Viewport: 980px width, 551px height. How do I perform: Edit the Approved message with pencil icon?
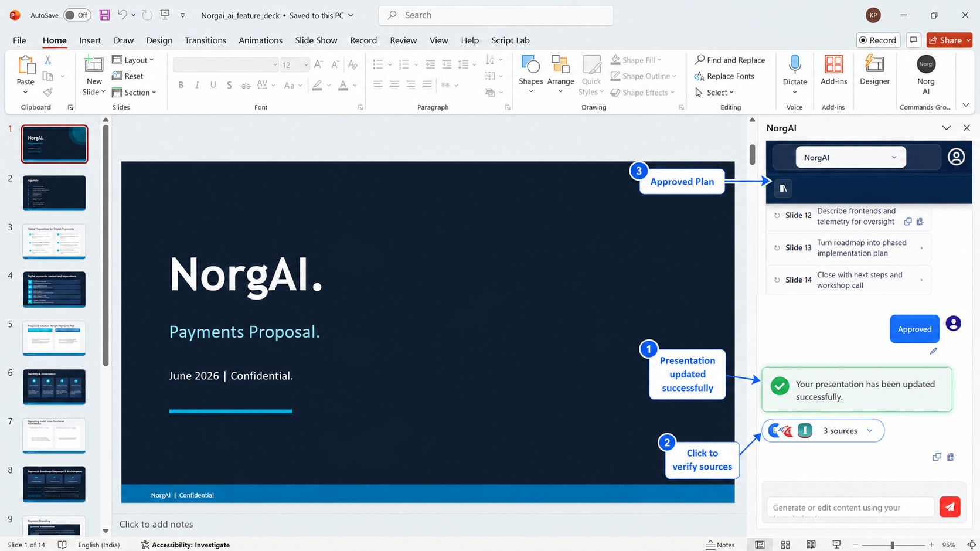coord(934,351)
